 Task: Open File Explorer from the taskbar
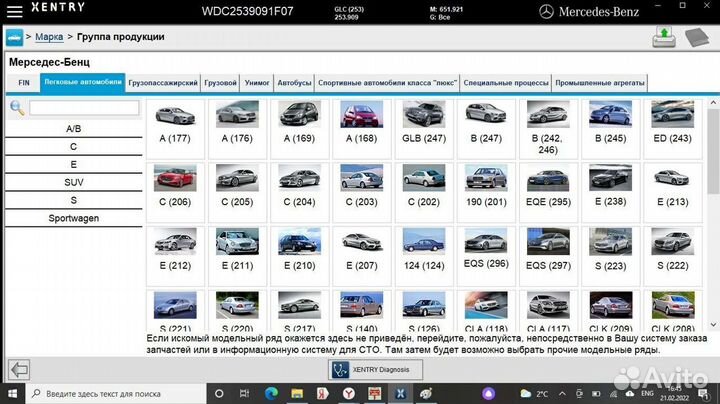[297, 393]
